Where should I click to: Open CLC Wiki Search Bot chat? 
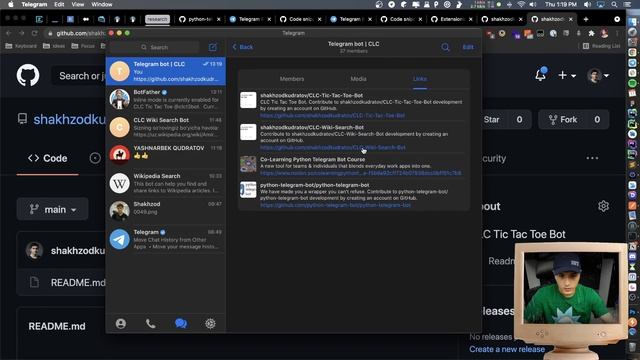tap(166, 127)
